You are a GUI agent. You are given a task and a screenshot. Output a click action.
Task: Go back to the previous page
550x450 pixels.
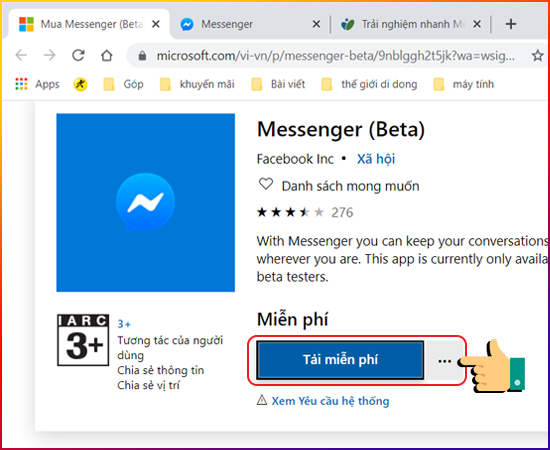pos(21,55)
